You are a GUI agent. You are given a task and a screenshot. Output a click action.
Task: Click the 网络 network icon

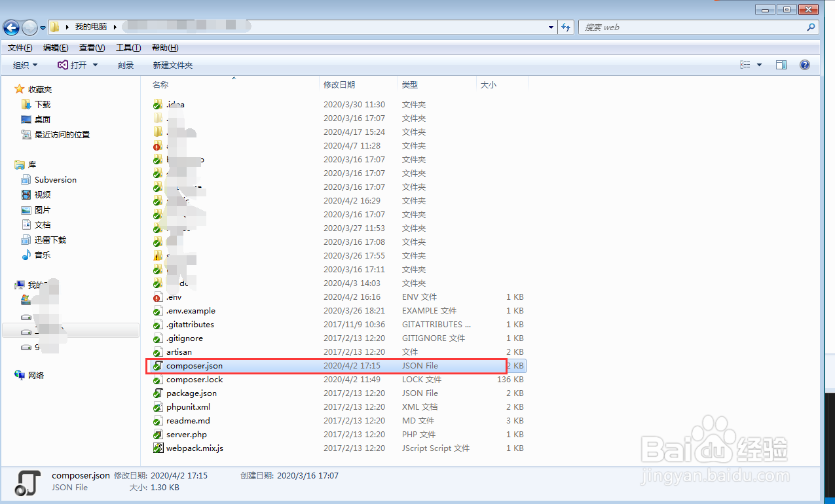tap(20, 375)
